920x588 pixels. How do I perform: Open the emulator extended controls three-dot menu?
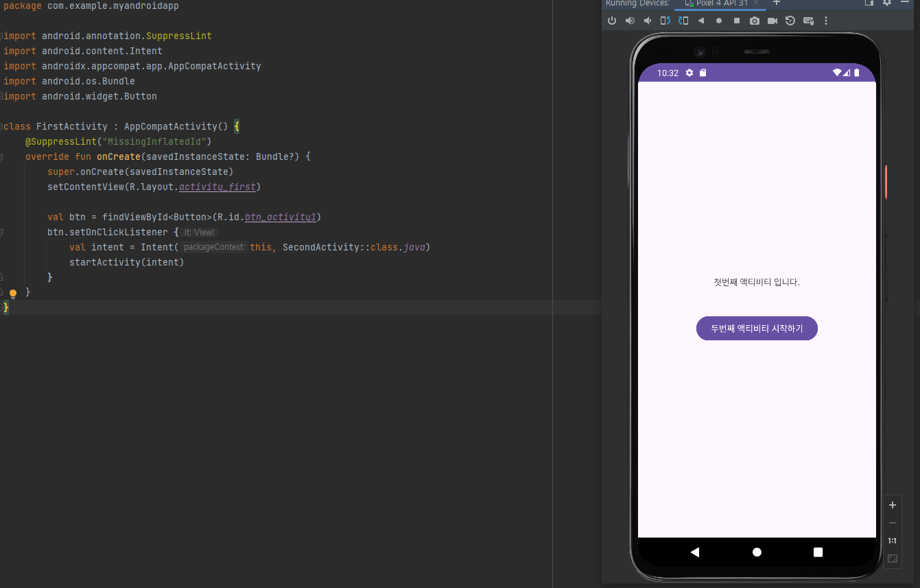pyautogui.click(x=826, y=21)
